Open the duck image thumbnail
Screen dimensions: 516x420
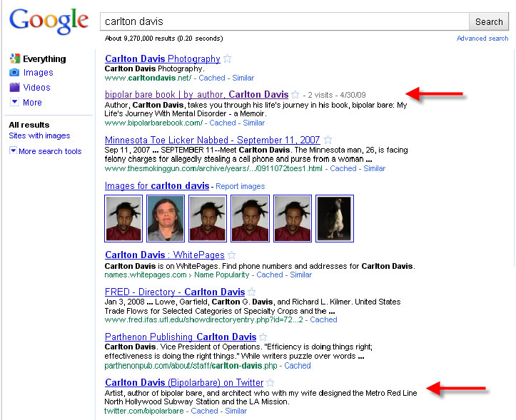pyautogui.click(x=335, y=218)
